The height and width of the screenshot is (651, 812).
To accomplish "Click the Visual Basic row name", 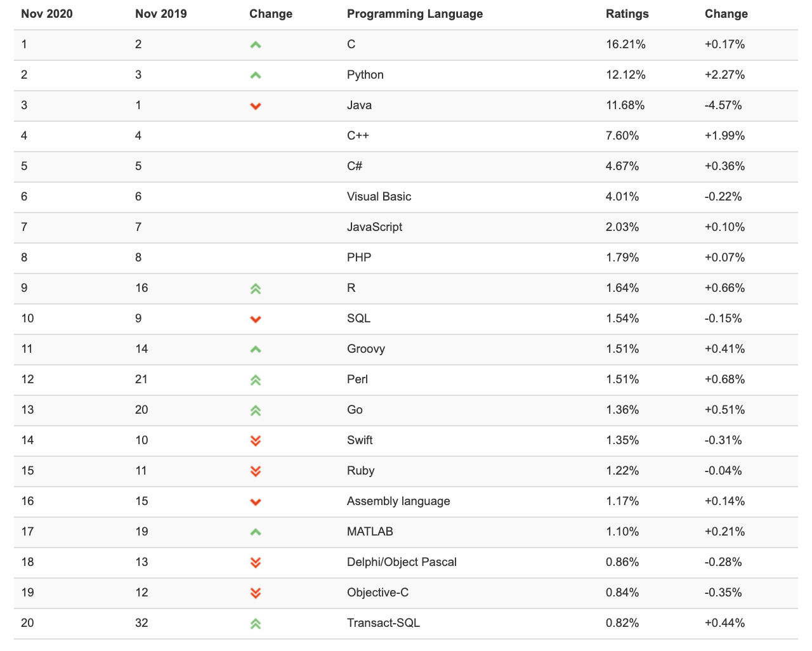I will [379, 197].
